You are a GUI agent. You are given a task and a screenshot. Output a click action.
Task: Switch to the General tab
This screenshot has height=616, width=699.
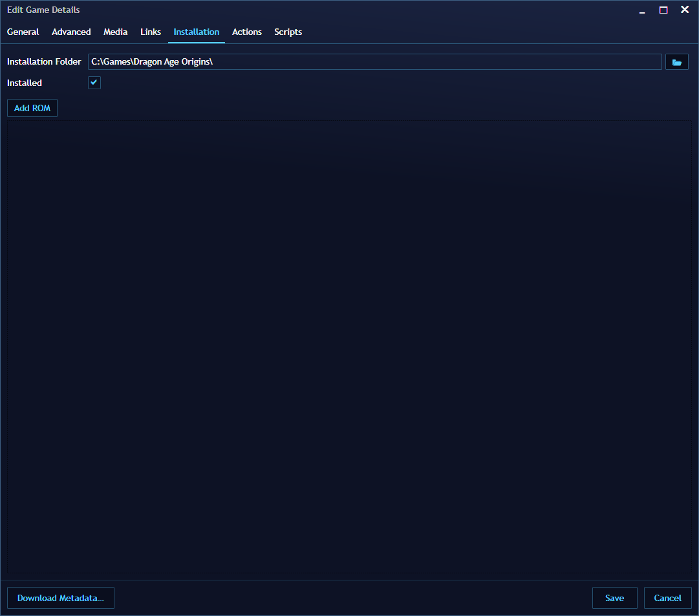click(x=23, y=32)
